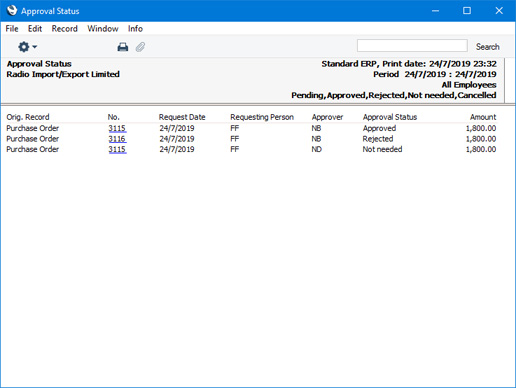Open the Window menu
Screen dimensions: 516x388
[x=103, y=29]
